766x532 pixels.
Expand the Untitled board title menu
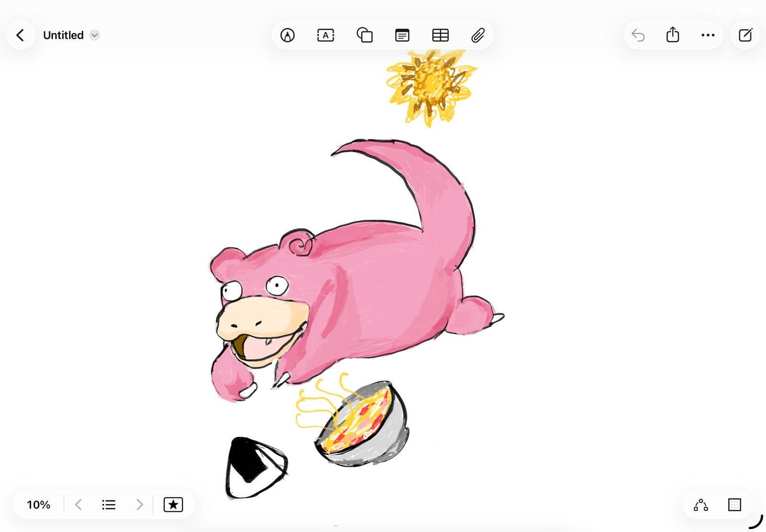coord(95,35)
